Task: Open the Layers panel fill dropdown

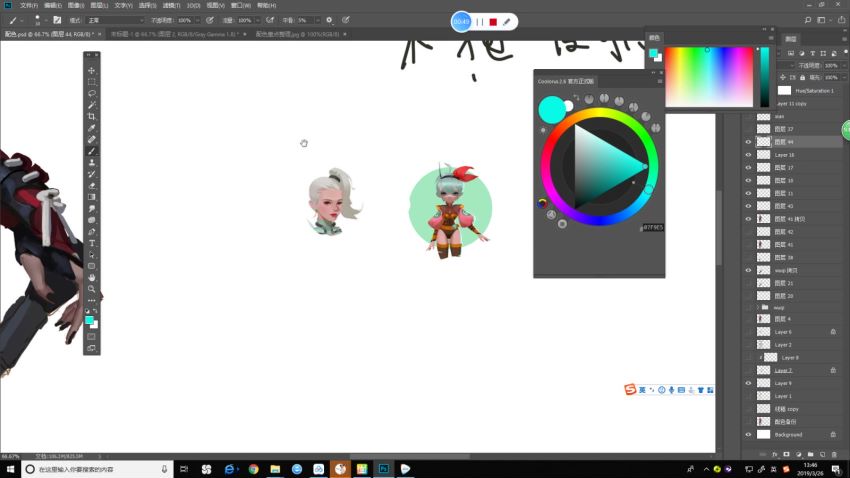Action: [x=843, y=77]
